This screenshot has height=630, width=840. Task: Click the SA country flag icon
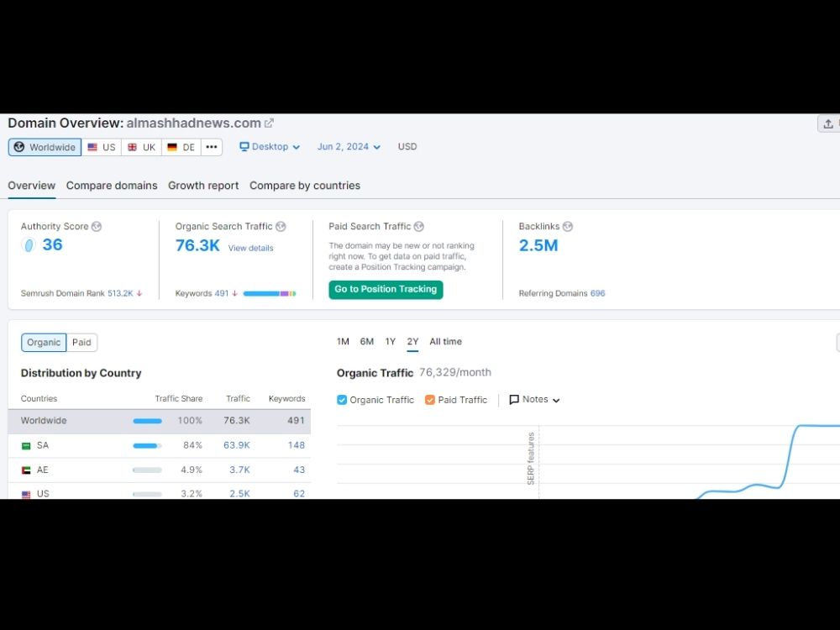26,446
